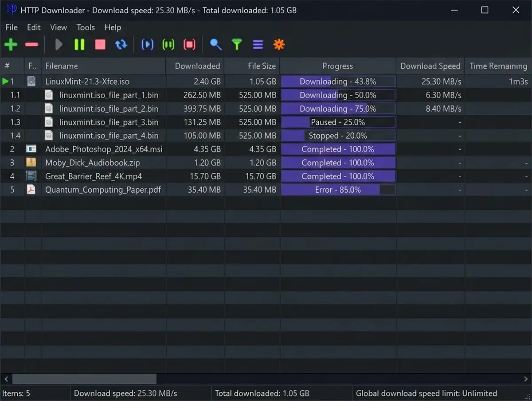The height and width of the screenshot is (401, 532).
Task: Click the red minus Remove icon
Action: click(32, 44)
